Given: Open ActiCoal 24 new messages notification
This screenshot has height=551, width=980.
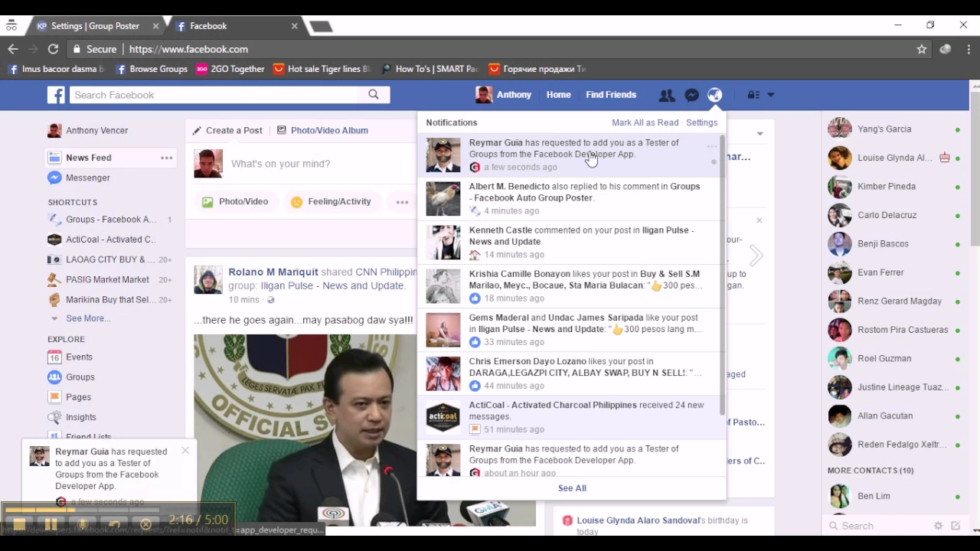Looking at the screenshot, I should (569, 417).
